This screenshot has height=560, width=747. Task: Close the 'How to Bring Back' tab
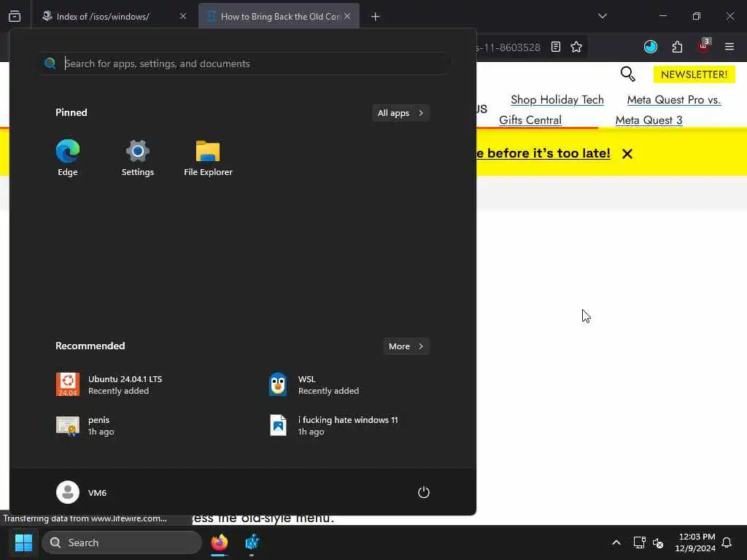coord(347,16)
